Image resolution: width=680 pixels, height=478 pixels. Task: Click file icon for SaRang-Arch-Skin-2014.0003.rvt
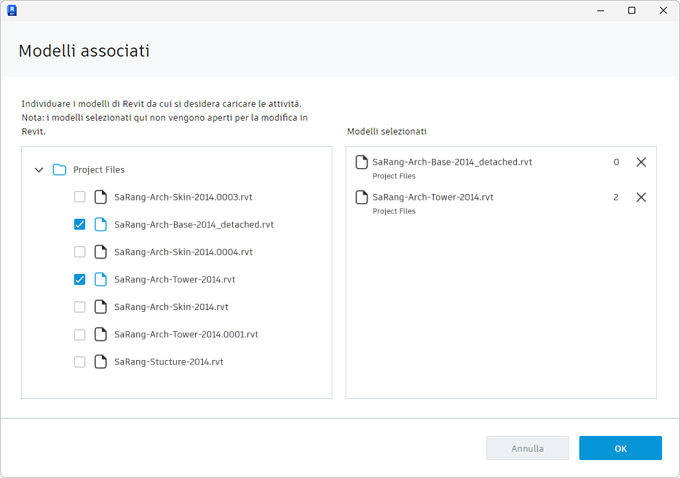click(x=100, y=197)
